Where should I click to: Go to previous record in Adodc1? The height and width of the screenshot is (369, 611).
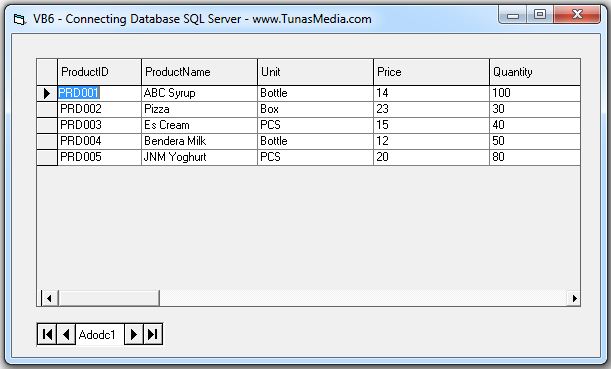tap(66, 334)
